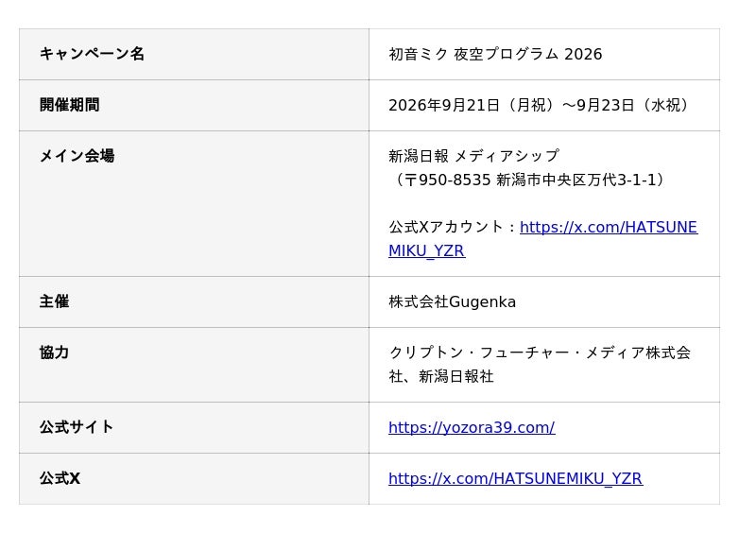
Task: Click the MIKU_YZR wrapped link portion
Action: [427, 251]
